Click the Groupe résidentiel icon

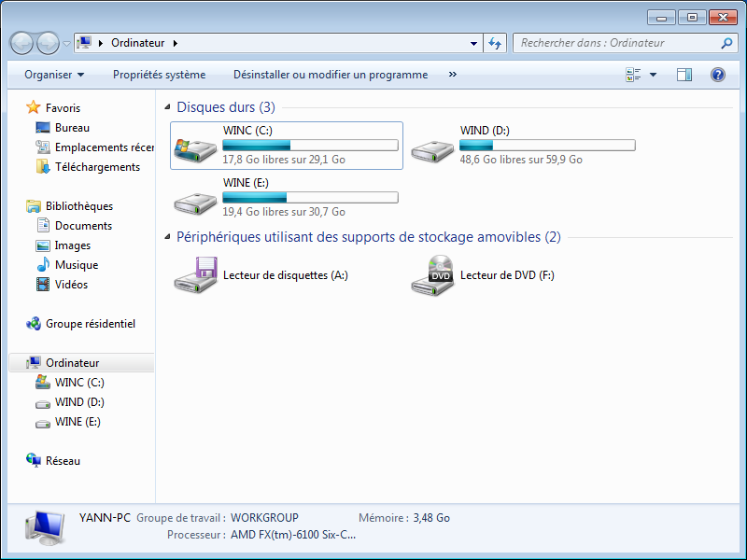(34, 324)
